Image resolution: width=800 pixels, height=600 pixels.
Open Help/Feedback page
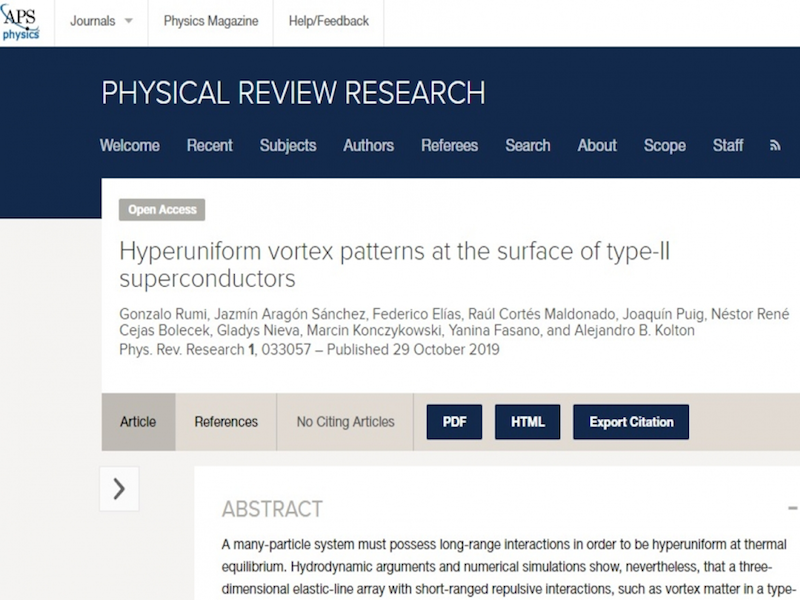click(329, 21)
